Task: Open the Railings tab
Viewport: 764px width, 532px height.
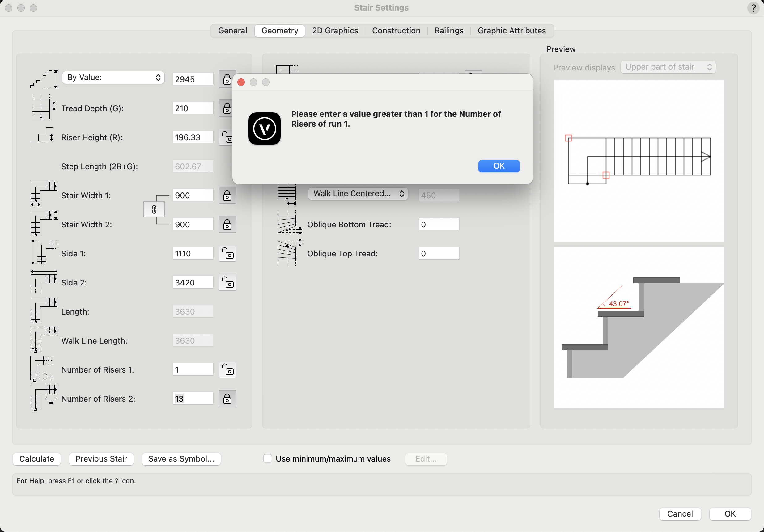Action: [x=448, y=31]
